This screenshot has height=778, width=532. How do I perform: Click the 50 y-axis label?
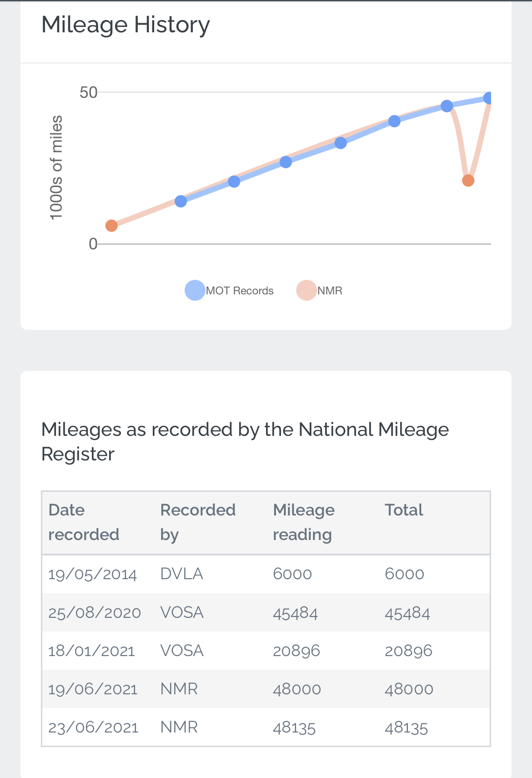point(89,92)
